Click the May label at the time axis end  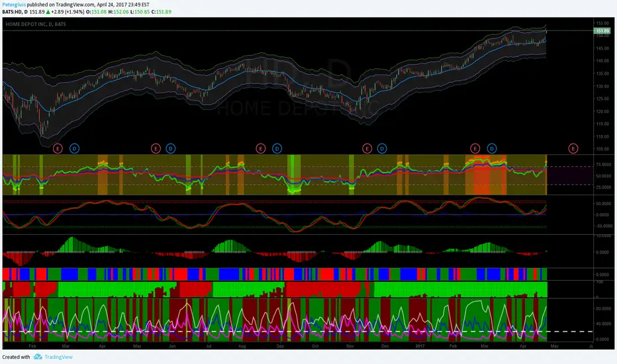click(554, 346)
